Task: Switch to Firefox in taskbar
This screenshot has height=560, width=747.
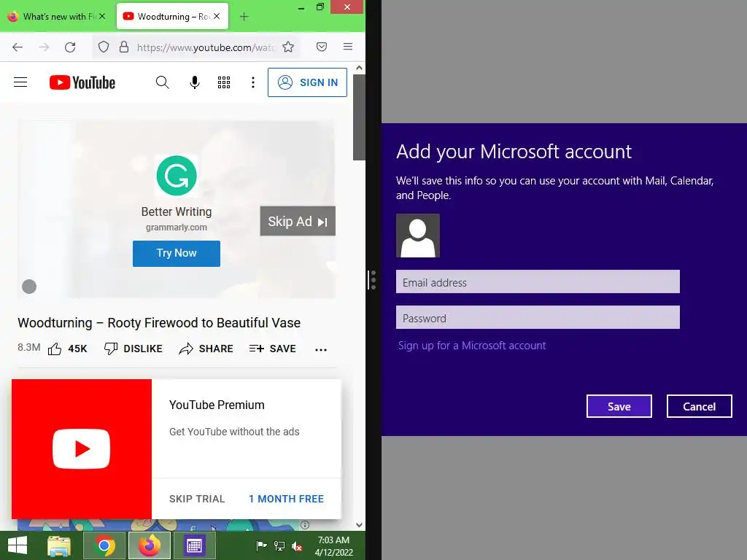Action: pos(149,545)
